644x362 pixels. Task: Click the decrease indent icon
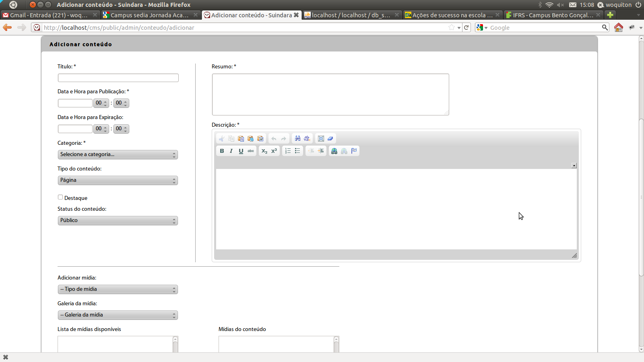pos(311,151)
